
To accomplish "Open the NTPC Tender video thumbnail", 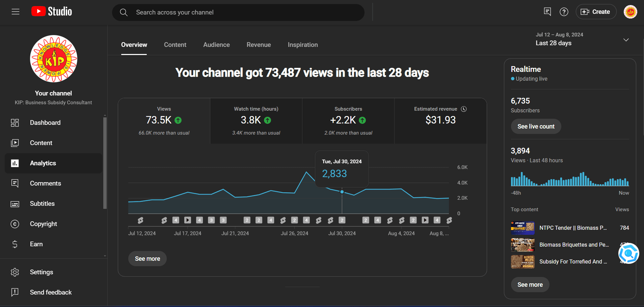I will (522, 228).
